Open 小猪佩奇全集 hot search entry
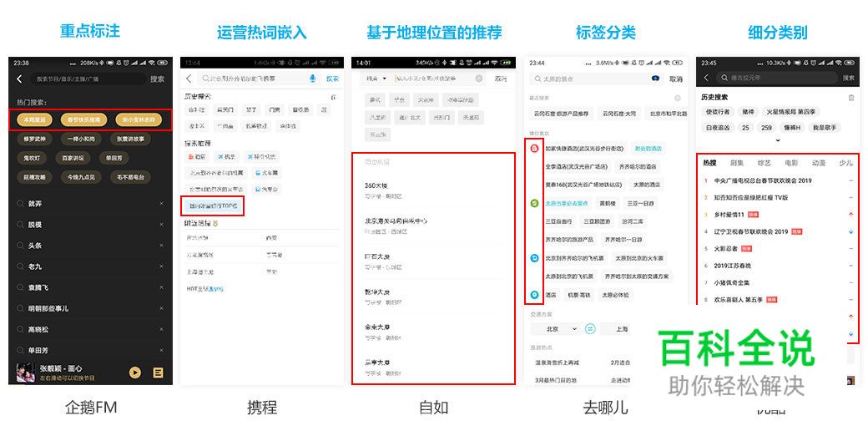Screen dimensions: 868x431 (732, 282)
